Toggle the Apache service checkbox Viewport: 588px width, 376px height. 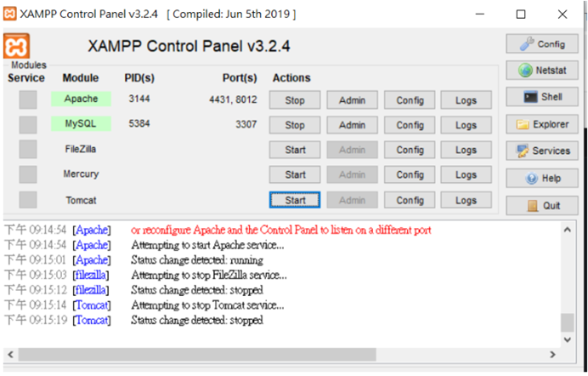pos(28,100)
